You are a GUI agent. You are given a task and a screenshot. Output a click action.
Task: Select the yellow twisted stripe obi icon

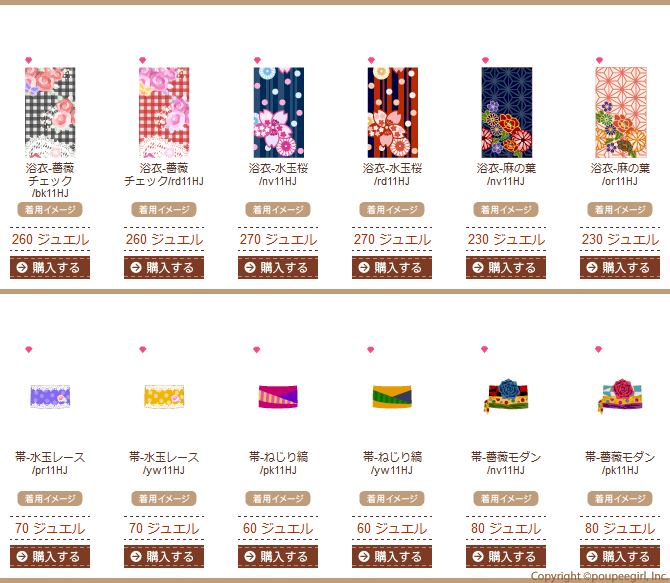pos(392,396)
